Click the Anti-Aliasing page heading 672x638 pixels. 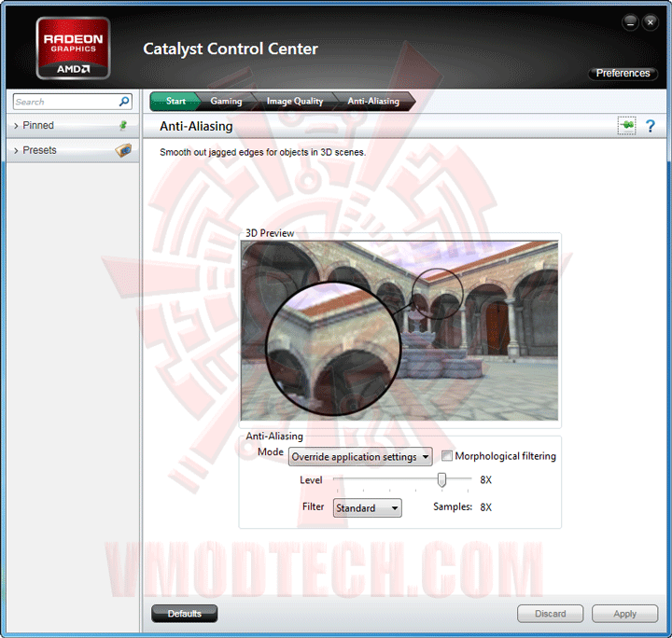coord(196,126)
